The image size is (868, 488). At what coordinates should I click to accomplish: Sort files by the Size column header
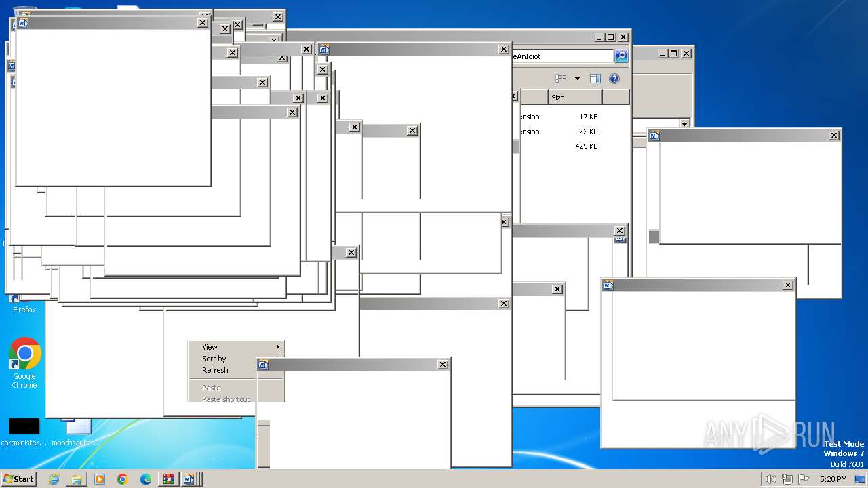(575, 98)
